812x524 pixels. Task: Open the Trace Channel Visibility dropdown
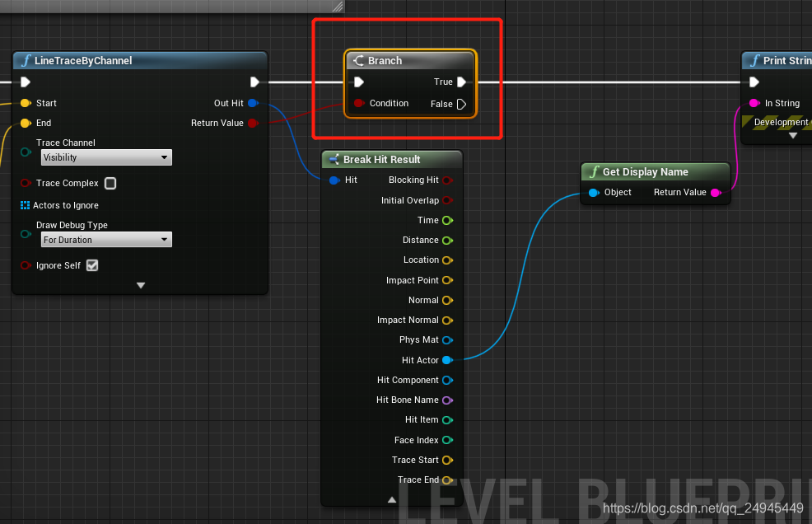106,157
